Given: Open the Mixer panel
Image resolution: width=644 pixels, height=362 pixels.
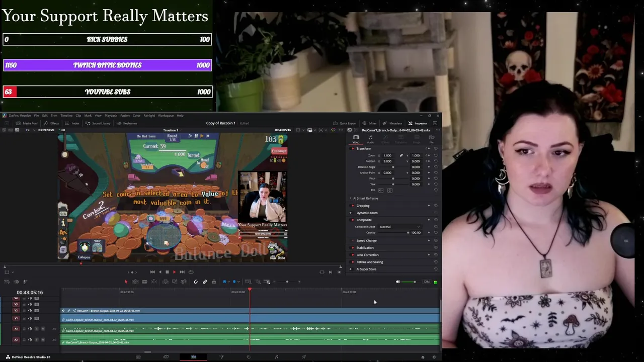Looking at the screenshot, I should tap(370, 123).
